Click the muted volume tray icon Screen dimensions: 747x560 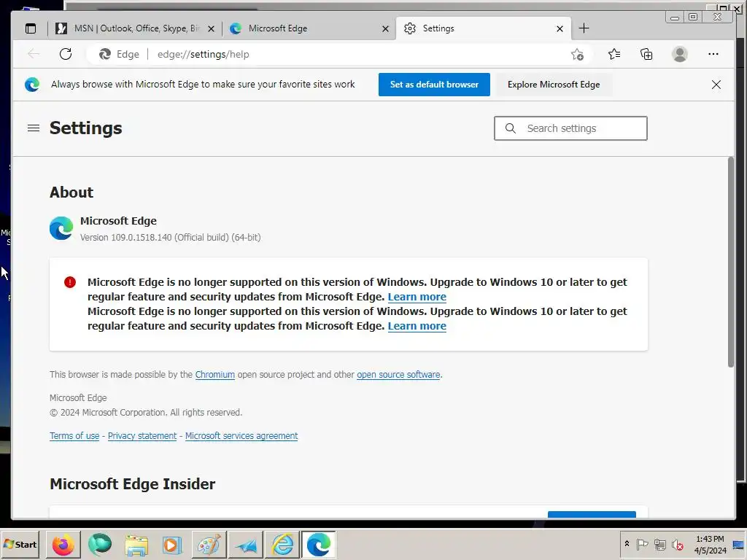pos(678,544)
